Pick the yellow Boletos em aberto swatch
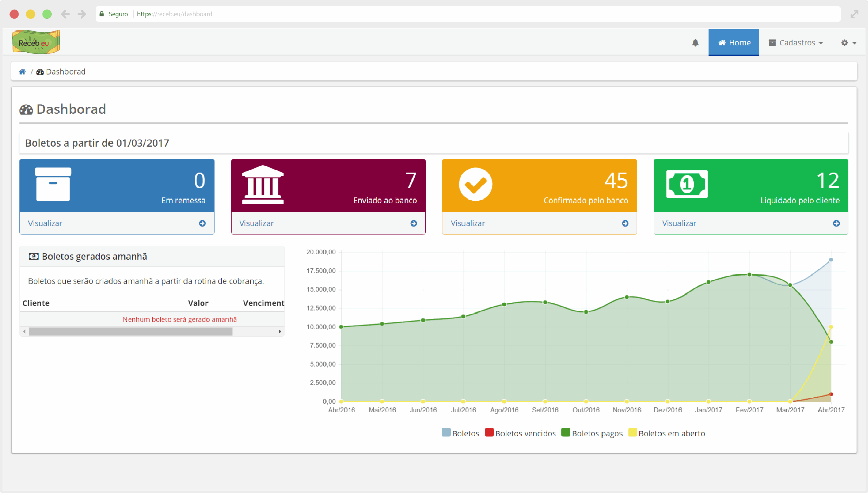This screenshot has width=868, height=493. coord(632,432)
